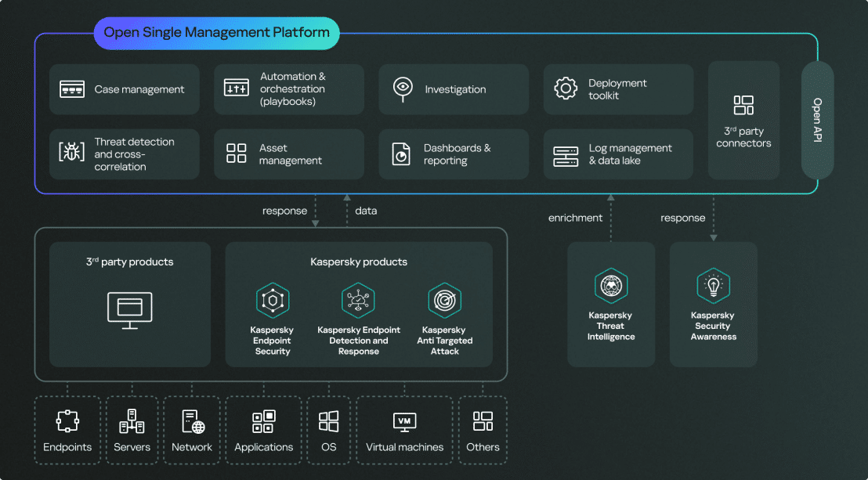Click the Deployment toolkit label
This screenshot has height=480, width=868.
(617, 89)
